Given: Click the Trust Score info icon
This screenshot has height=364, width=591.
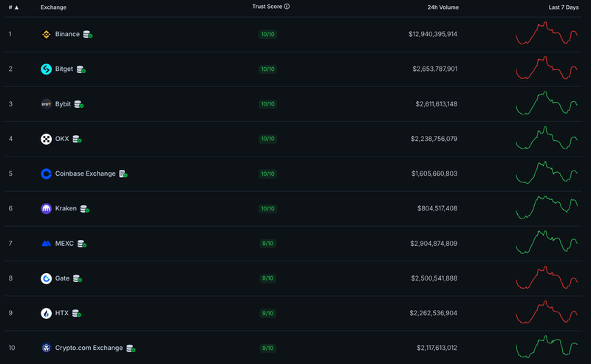Looking at the screenshot, I should [287, 7].
